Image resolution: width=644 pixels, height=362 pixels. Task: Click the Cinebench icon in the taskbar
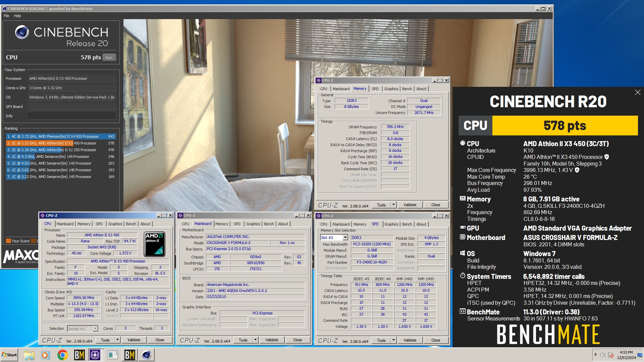[147, 355]
